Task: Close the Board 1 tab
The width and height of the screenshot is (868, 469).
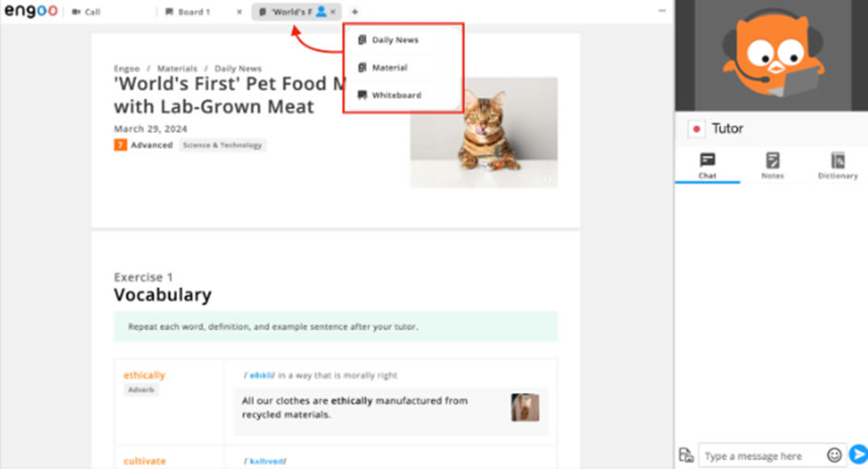Action: click(239, 12)
